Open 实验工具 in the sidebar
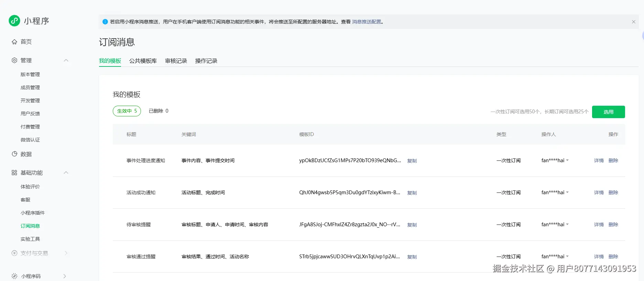The height and width of the screenshot is (281, 644). coord(30,239)
